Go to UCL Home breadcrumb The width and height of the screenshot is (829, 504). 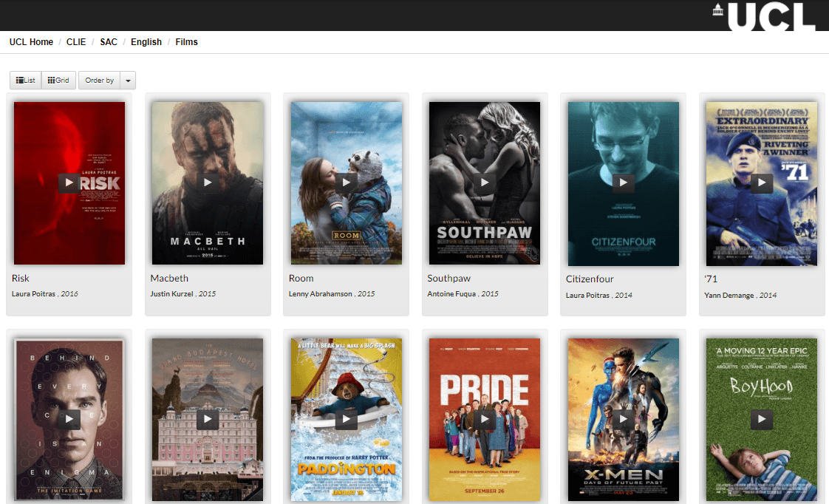(x=31, y=42)
